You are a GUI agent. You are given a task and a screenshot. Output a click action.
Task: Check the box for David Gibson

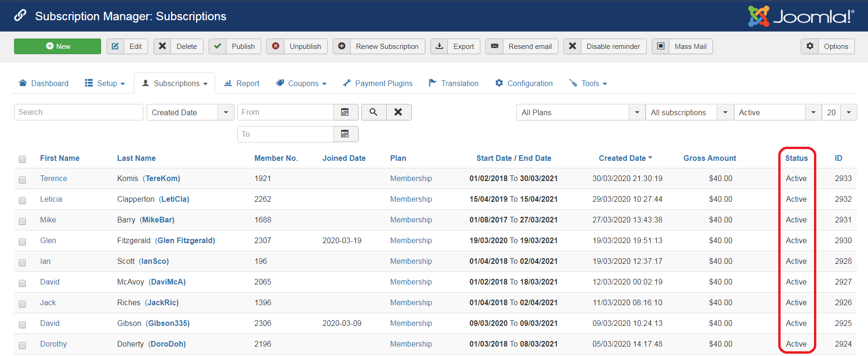click(22, 324)
